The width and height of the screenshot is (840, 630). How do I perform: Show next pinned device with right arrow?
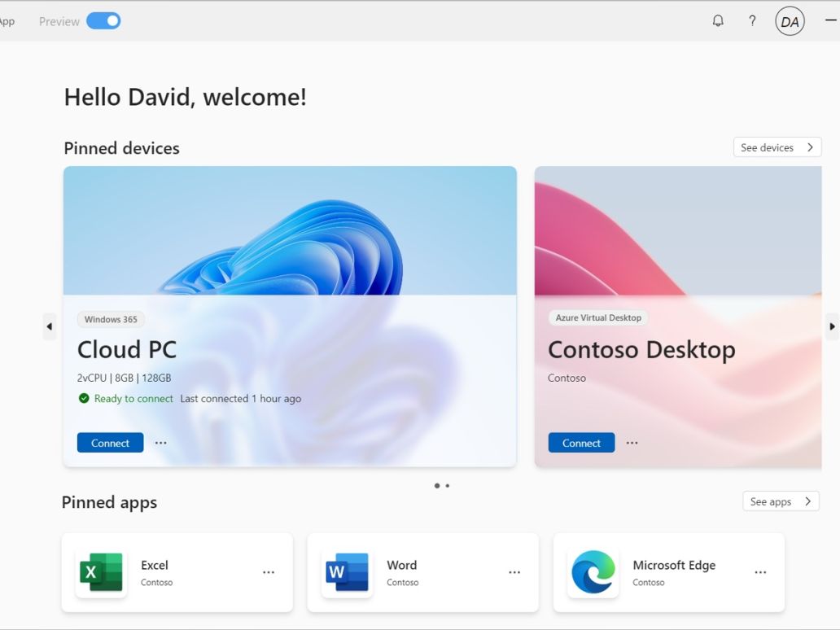pos(832,326)
